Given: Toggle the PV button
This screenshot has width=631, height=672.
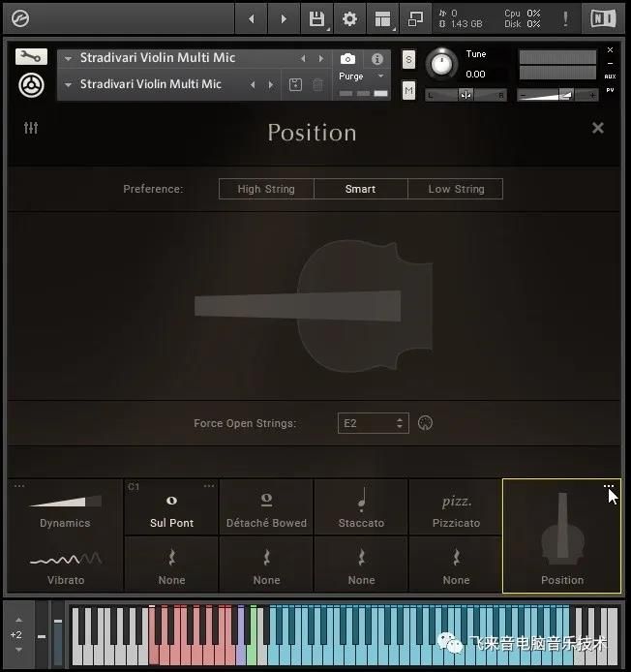Looking at the screenshot, I should (610, 90).
